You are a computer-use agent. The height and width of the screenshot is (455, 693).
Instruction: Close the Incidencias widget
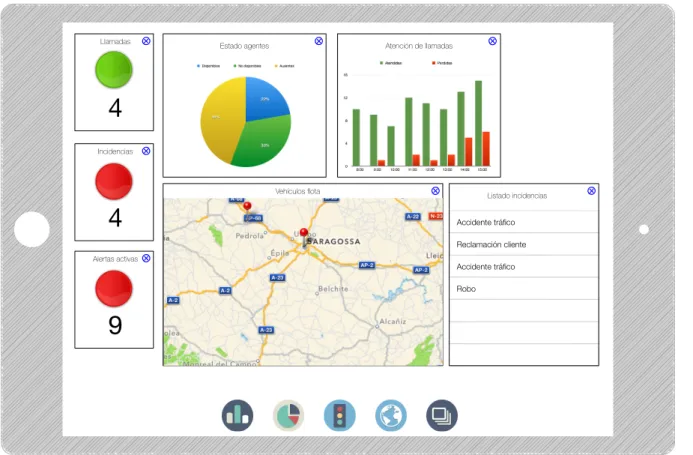[x=146, y=151]
